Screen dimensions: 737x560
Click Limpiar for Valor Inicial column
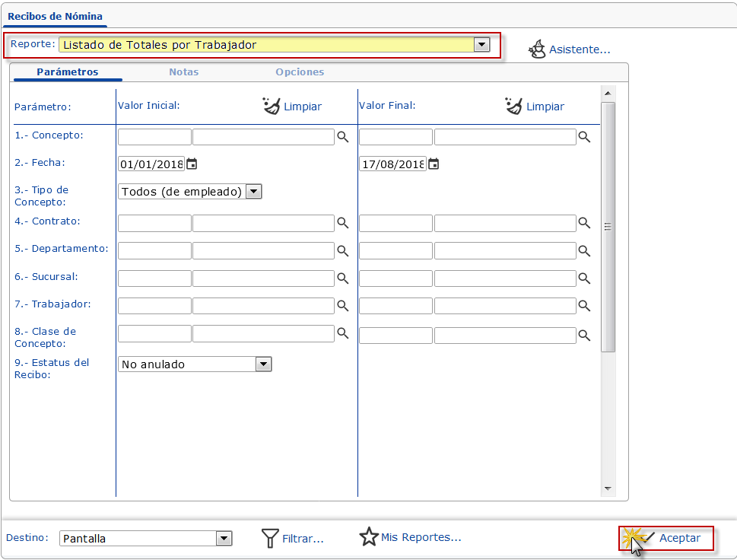pos(293,107)
